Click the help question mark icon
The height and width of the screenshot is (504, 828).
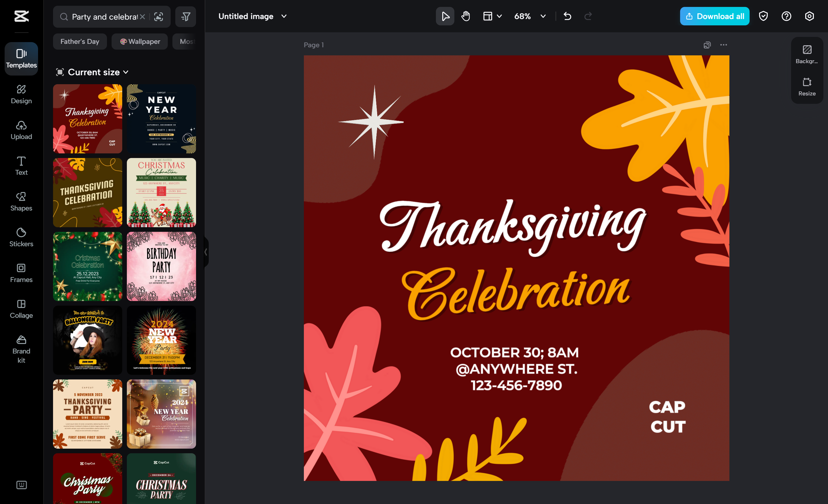coord(786,16)
